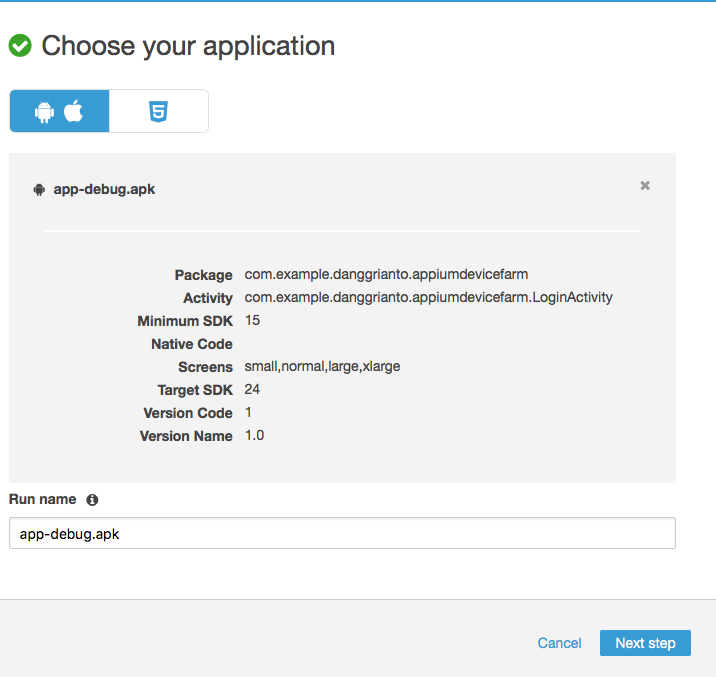The width and height of the screenshot is (716, 677).
Task: Click the Screens value small,normal,large,xlarge
Action: 322,366
